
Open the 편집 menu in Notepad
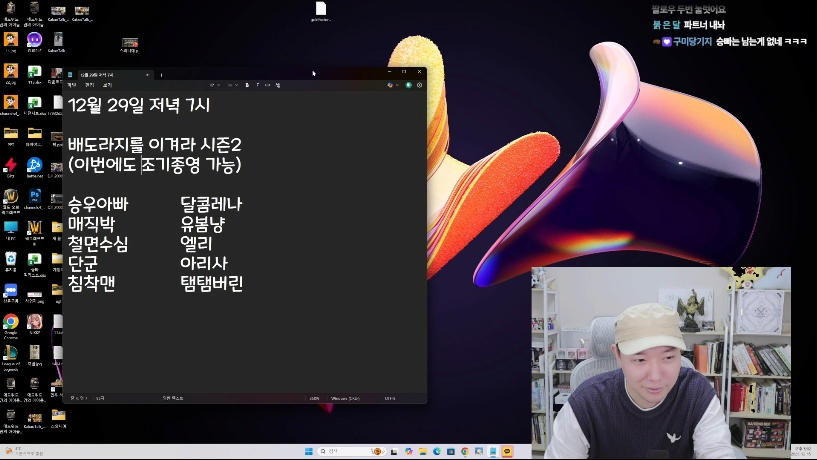pyautogui.click(x=89, y=86)
